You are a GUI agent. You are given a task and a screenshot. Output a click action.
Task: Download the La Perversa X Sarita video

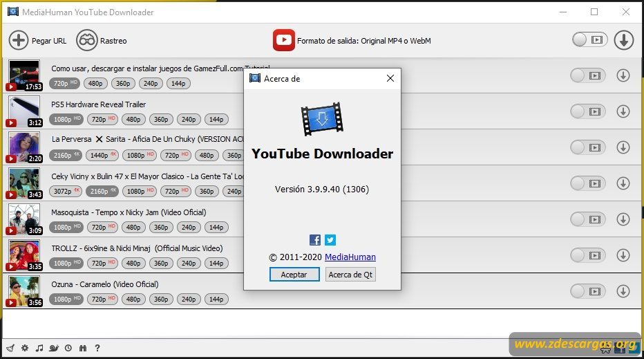pos(623,147)
